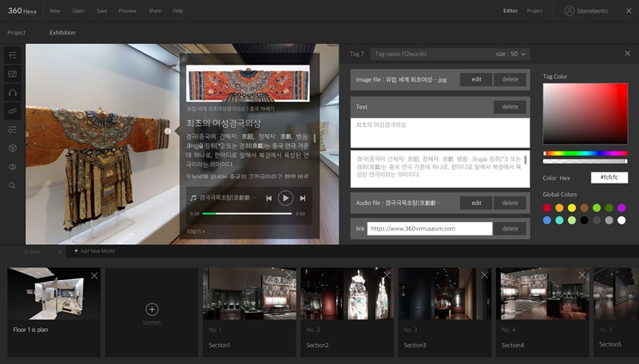The width and height of the screenshot is (639, 364).
Task: Delete the Audio file entry
Action: pyautogui.click(x=510, y=203)
